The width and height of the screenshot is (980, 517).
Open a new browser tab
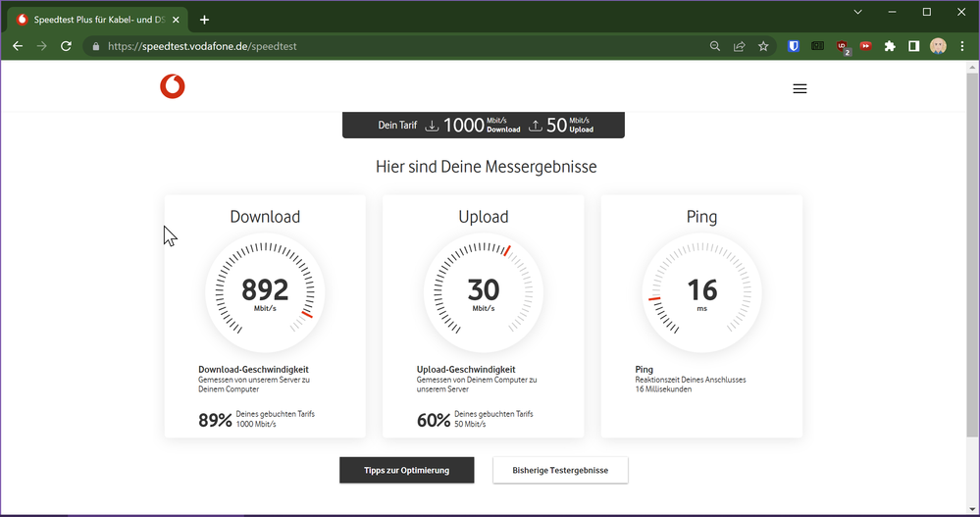point(204,20)
